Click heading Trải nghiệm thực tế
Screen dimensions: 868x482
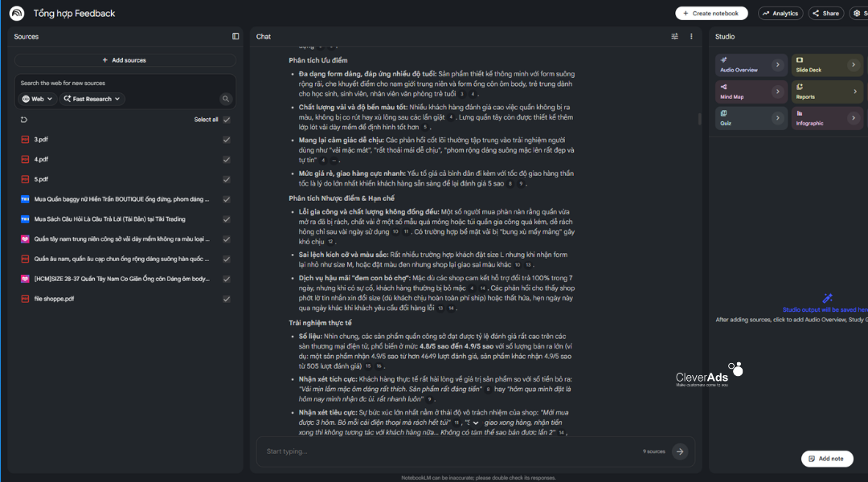(x=320, y=323)
